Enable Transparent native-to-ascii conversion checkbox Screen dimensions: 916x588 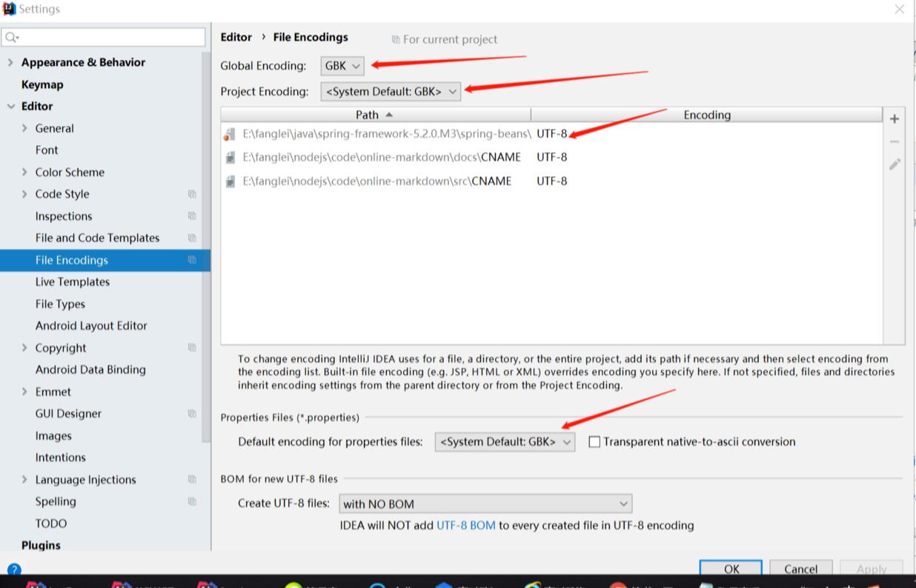pos(594,442)
